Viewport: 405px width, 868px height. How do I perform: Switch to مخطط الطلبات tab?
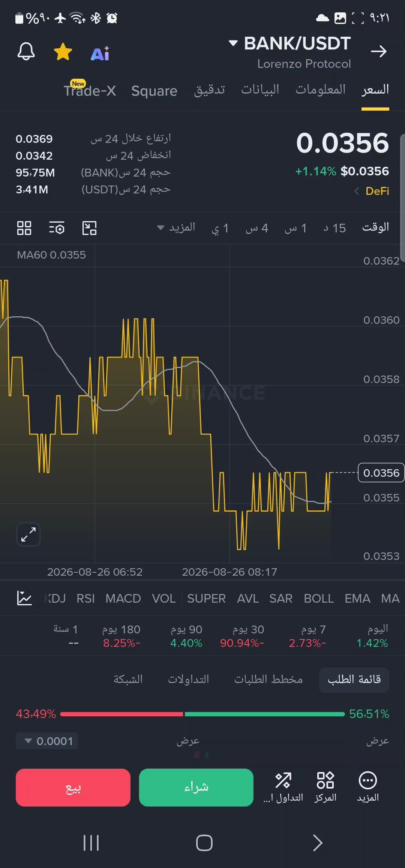tap(268, 679)
